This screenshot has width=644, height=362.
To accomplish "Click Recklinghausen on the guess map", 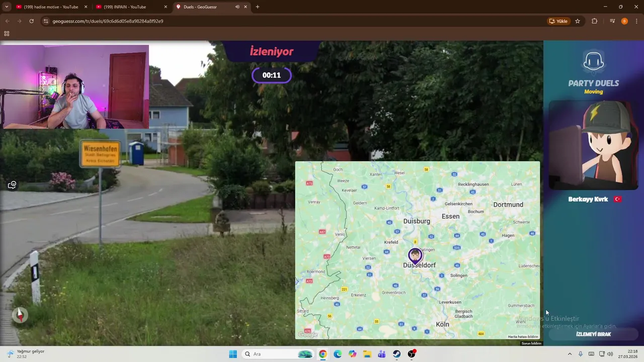I will 473,185.
